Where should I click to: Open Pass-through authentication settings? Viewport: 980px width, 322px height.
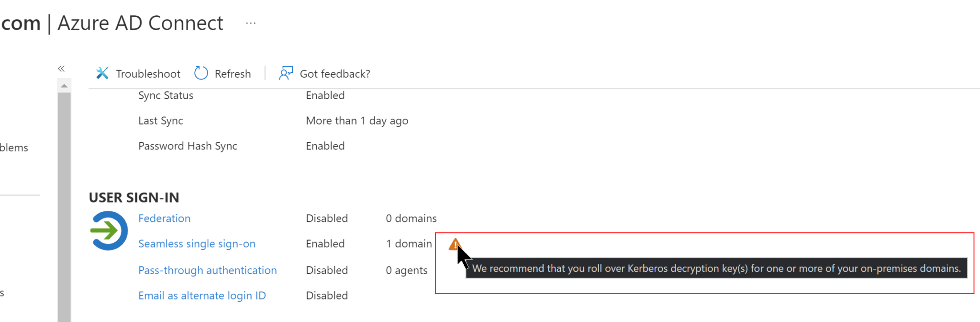[x=207, y=270]
